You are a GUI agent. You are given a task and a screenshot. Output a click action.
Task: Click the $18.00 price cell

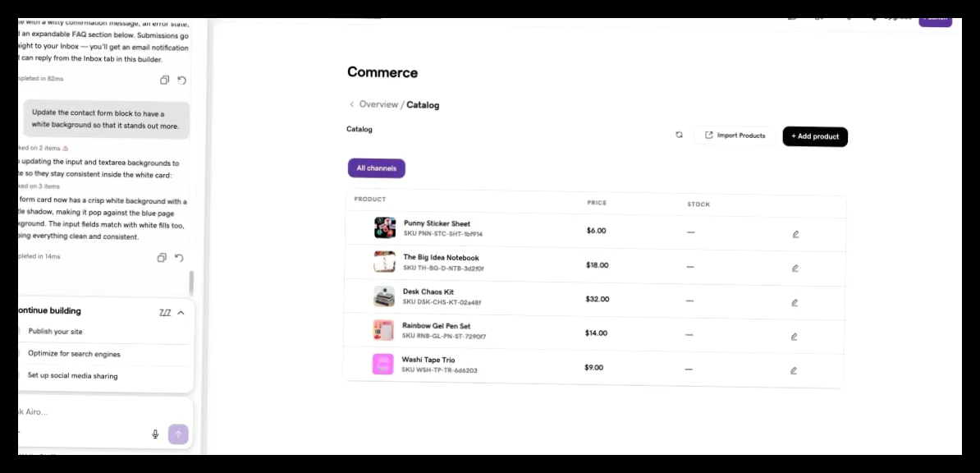[x=597, y=265]
